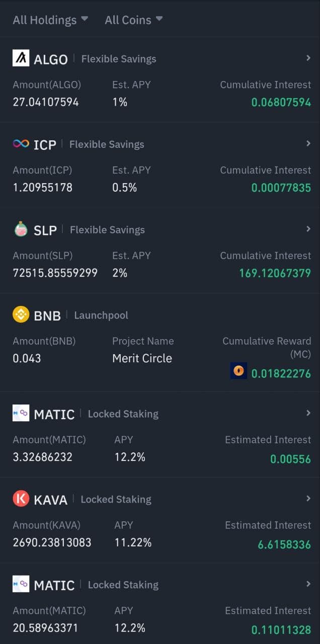The height and width of the screenshot is (644, 320).
Task: Open the All Coins dropdown filter
Action: 133,20
